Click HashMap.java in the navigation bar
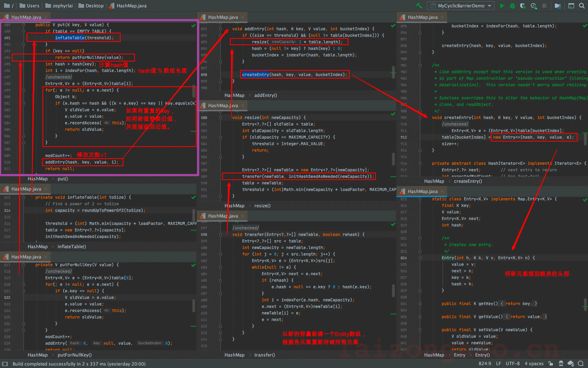Image resolution: width=588 pixels, height=368 pixels. pos(128,6)
